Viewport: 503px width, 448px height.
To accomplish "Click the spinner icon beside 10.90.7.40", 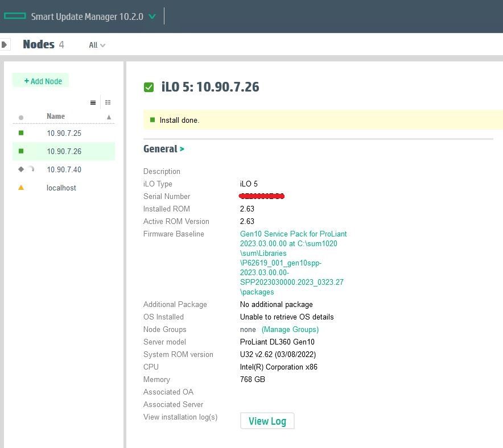I will 31,168.
